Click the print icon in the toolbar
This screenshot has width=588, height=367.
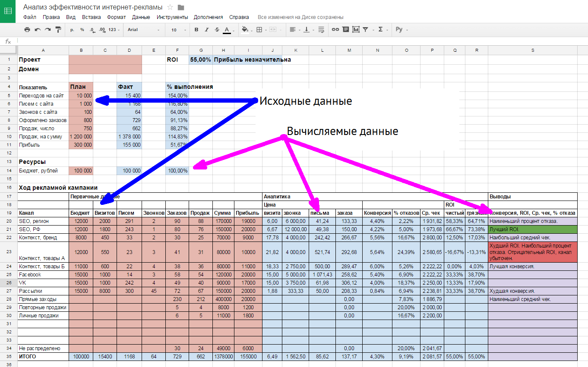pos(27,30)
